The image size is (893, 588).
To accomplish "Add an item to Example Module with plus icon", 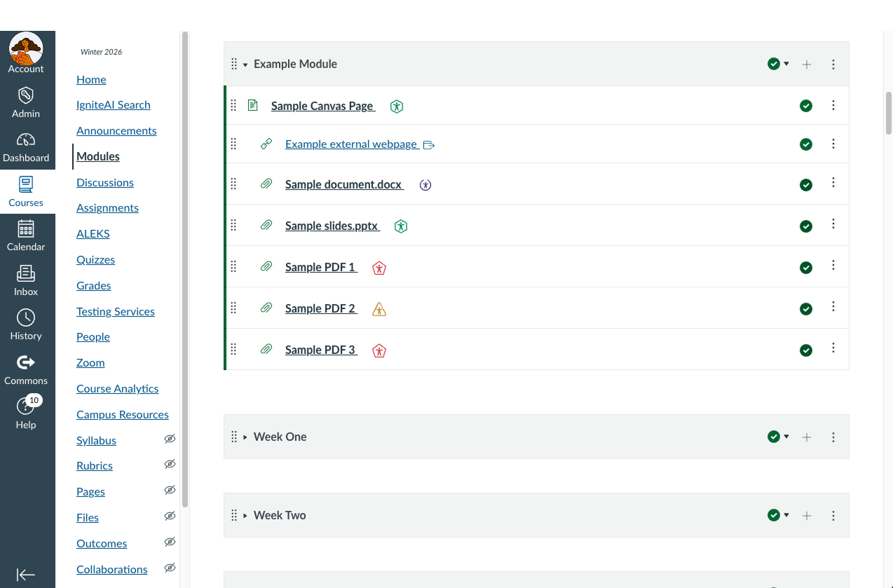I will (807, 64).
